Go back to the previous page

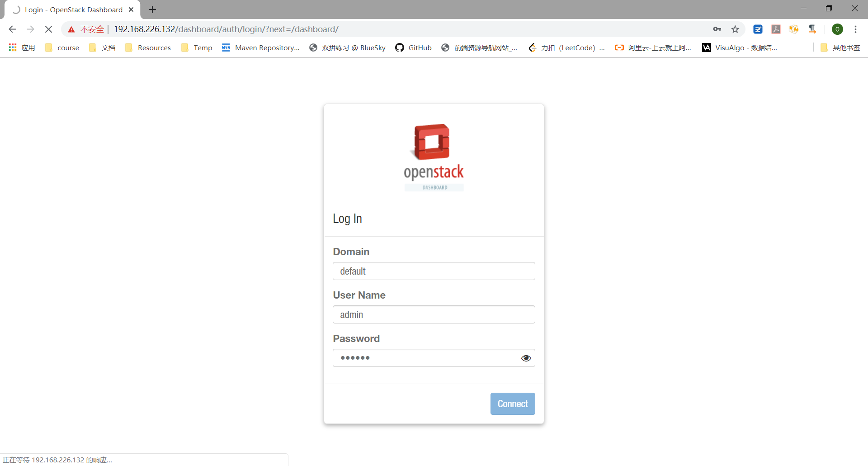tap(12, 29)
